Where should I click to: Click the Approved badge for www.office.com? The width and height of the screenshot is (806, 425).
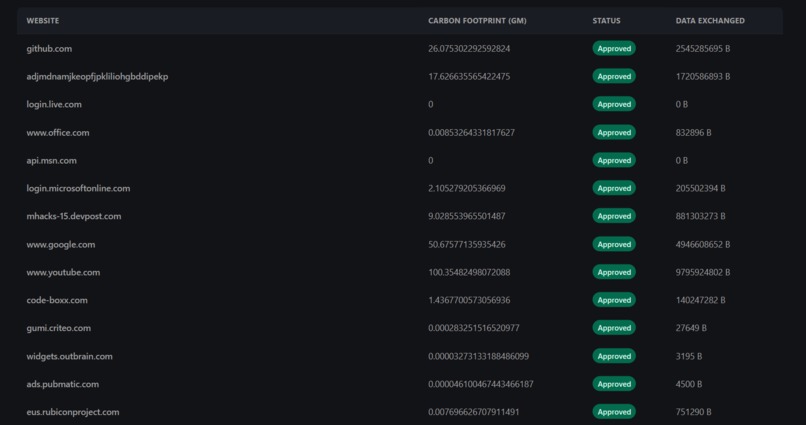[614, 132]
